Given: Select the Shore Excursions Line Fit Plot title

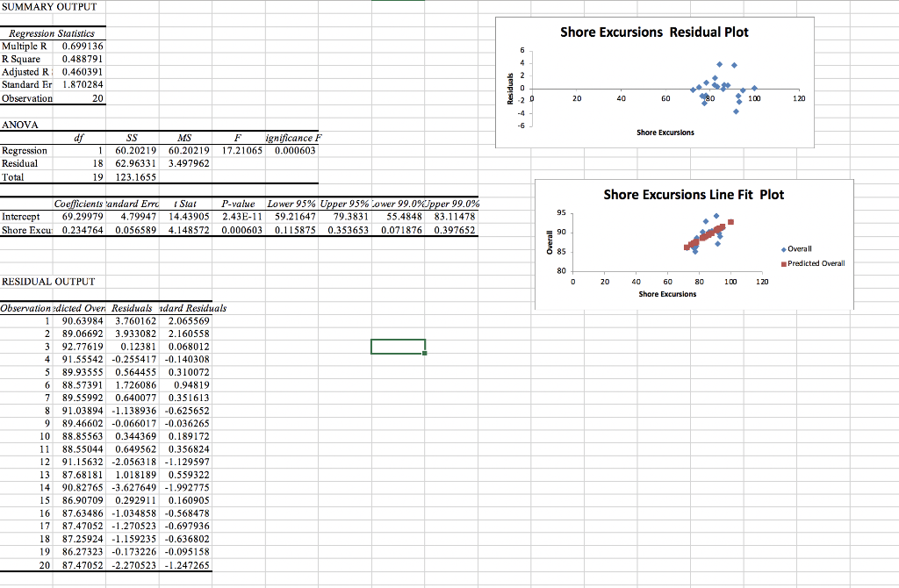Looking at the screenshot, I should (x=694, y=195).
